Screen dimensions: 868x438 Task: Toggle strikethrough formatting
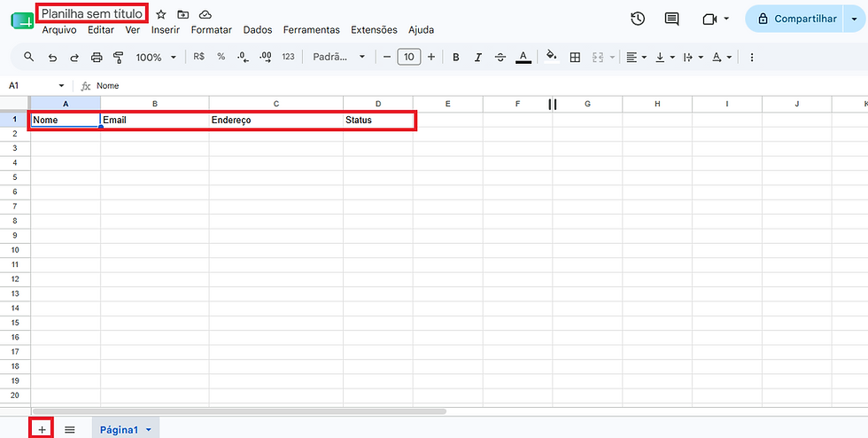click(500, 57)
